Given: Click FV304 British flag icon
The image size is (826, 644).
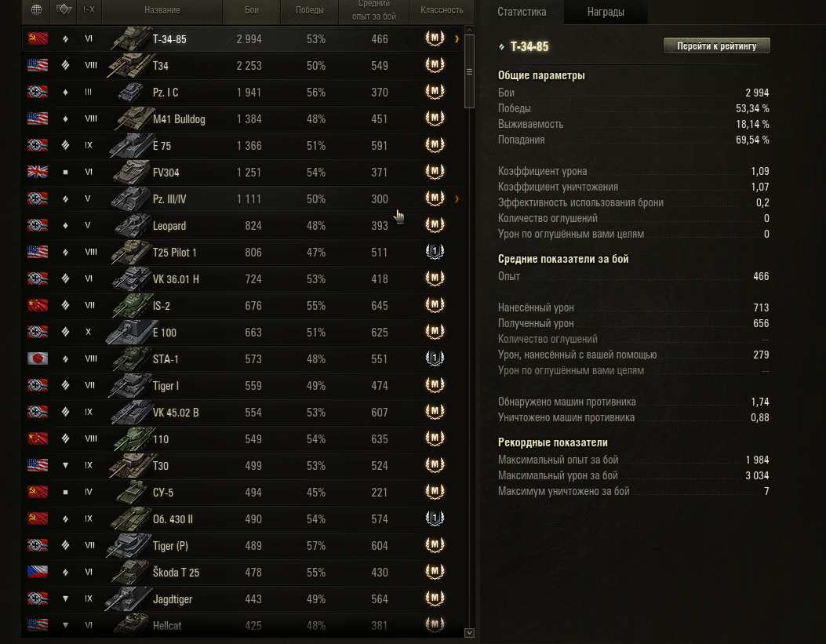Looking at the screenshot, I should coord(38,172).
